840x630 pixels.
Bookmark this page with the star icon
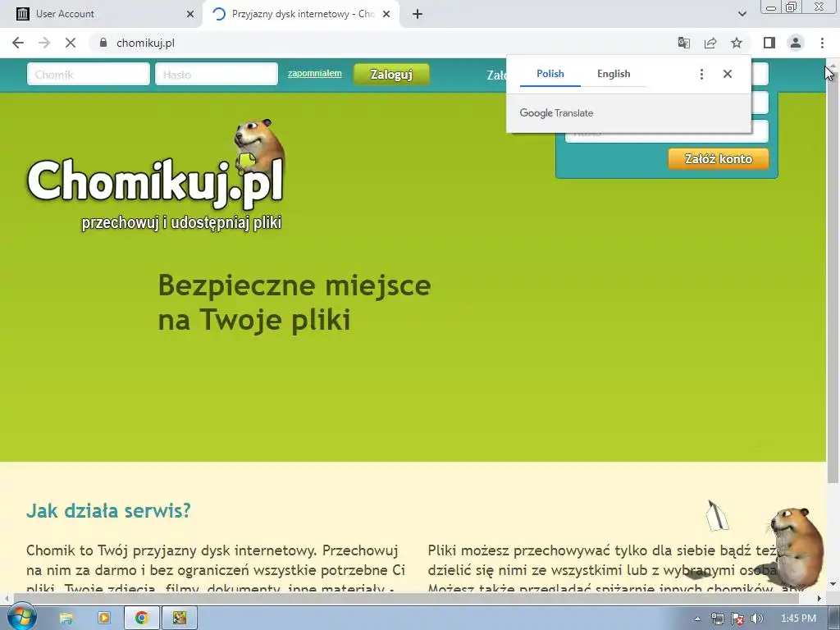737,43
